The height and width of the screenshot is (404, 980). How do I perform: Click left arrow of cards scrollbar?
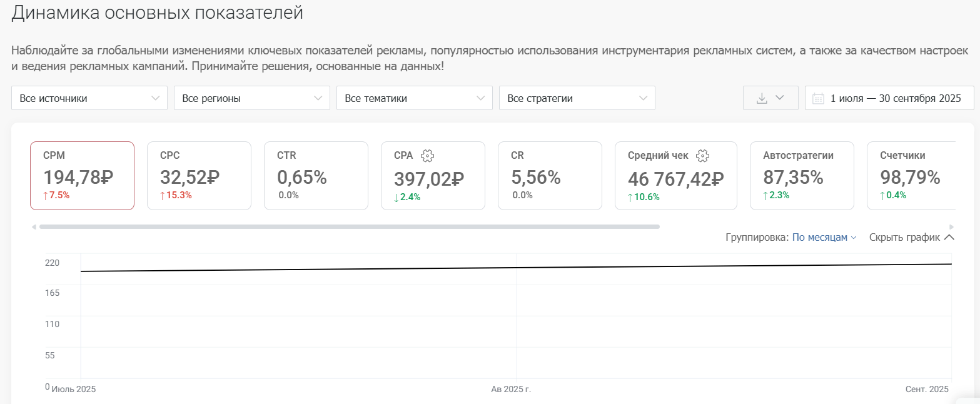pyautogui.click(x=34, y=226)
